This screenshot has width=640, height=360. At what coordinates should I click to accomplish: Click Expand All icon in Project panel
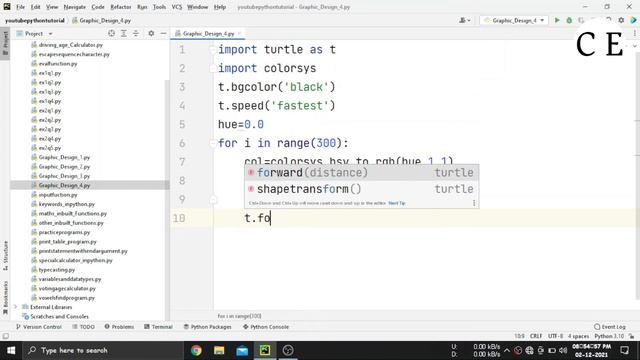124,33
